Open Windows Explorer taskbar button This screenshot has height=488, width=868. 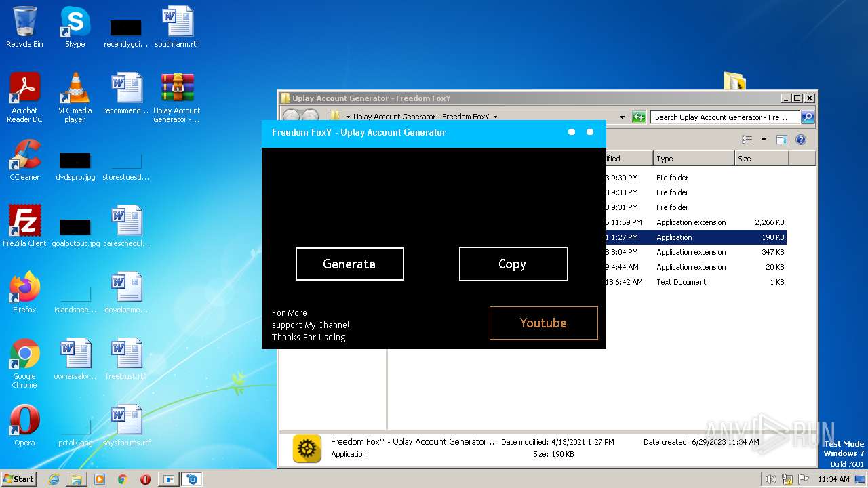[x=77, y=479]
